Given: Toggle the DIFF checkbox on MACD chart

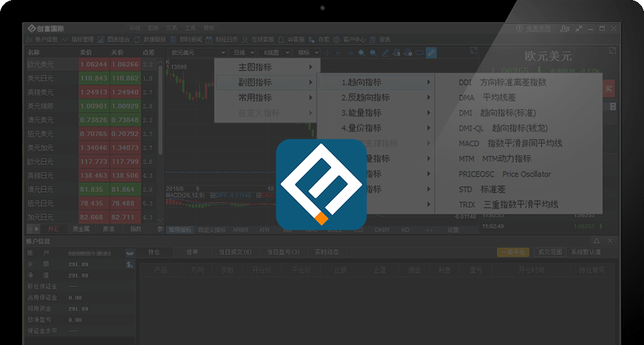Looking at the screenshot, I should [x=213, y=195].
